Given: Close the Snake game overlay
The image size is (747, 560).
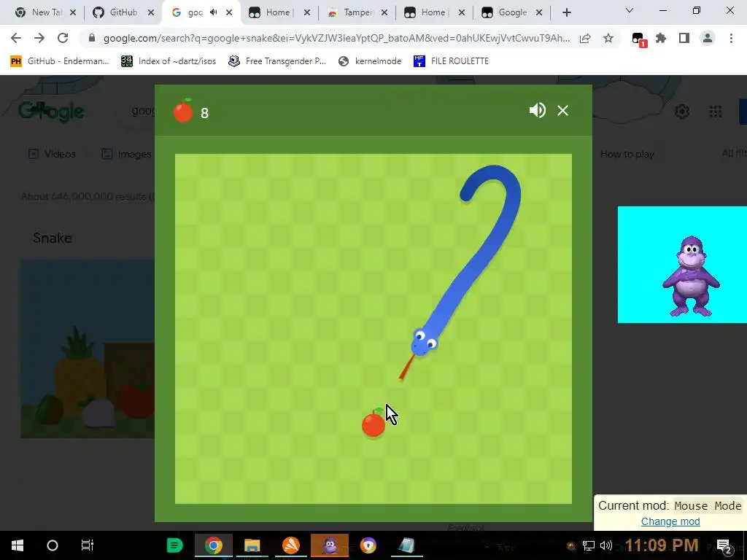Looking at the screenshot, I should click(562, 111).
